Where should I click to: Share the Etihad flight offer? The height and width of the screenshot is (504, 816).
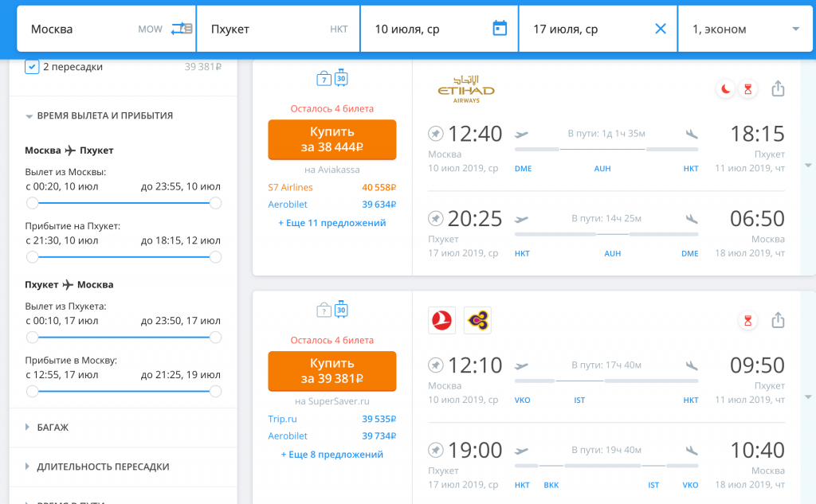tap(779, 89)
